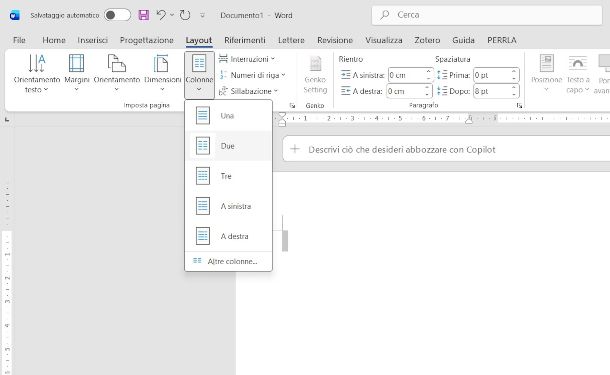The width and height of the screenshot is (610, 375).
Task: Click the Gecko Setting icon
Action: click(315, 64)
